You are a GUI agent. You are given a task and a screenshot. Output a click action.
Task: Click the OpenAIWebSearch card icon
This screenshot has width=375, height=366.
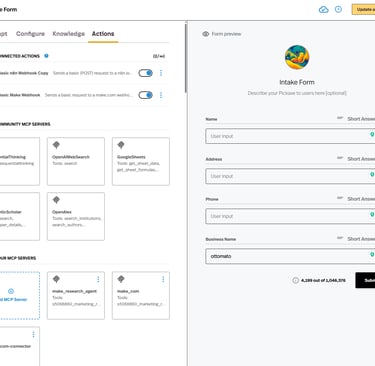[x=56, y=145]
